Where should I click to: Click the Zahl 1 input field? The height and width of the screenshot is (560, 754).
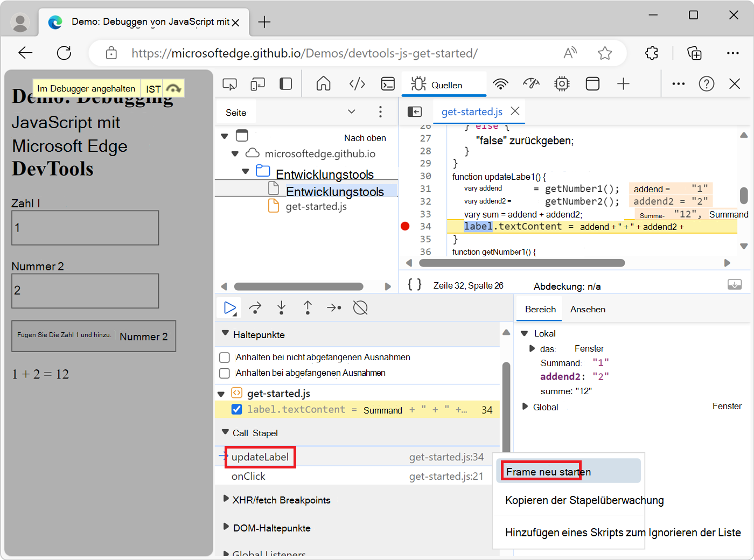(x=85, y=228)
